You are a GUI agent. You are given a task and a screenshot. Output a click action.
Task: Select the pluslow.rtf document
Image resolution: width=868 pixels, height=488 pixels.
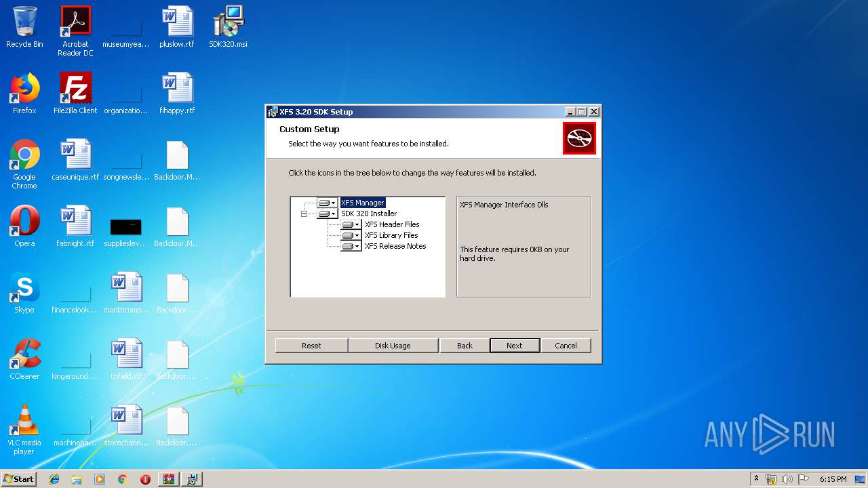[177, 28]
